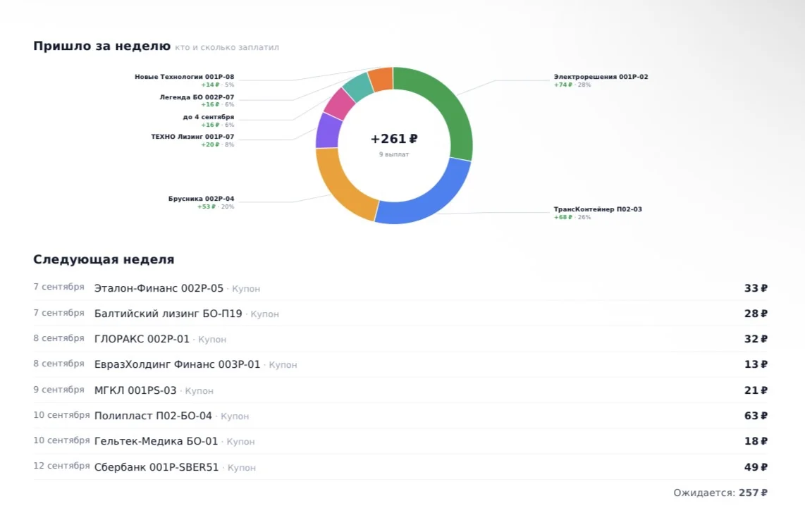Click the 'ТрансКонтейнер П02-03' label
This screenshot has width=805, height=532.
point(598,209)
